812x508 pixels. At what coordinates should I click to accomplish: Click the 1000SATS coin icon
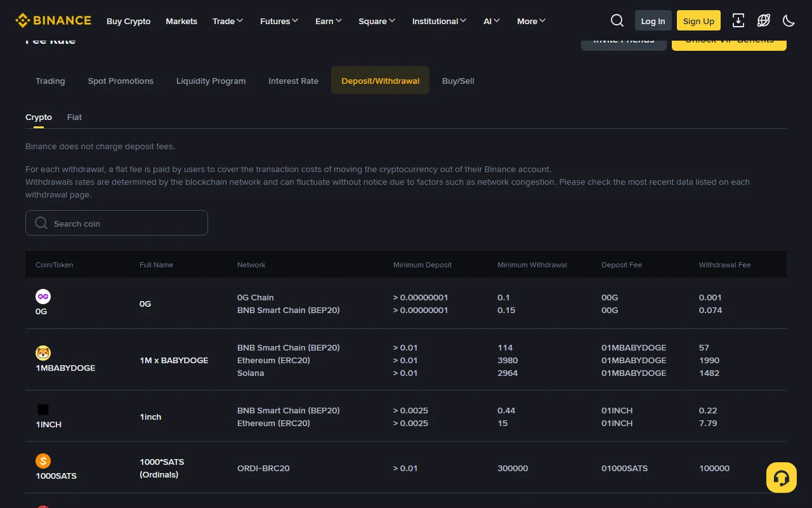click(43, 461)
